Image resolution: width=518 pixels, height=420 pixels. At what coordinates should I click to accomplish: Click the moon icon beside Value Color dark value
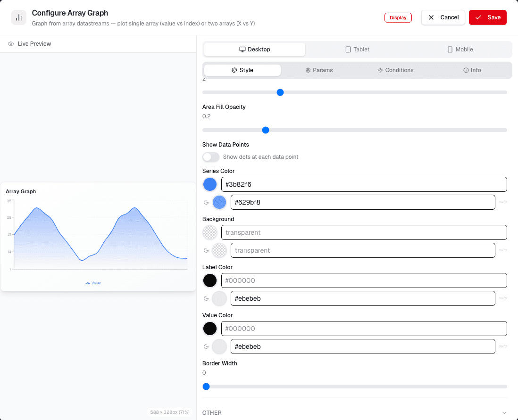coord(206,346)
